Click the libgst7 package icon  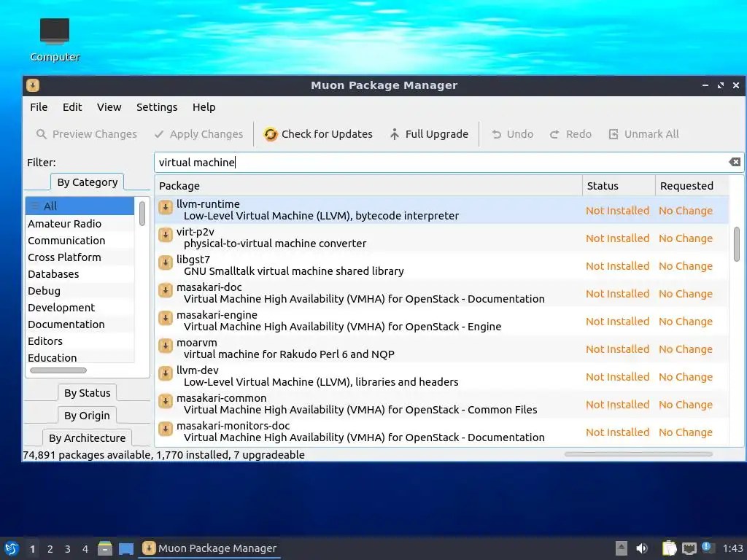pyautogui.click(x=166, y=262)
